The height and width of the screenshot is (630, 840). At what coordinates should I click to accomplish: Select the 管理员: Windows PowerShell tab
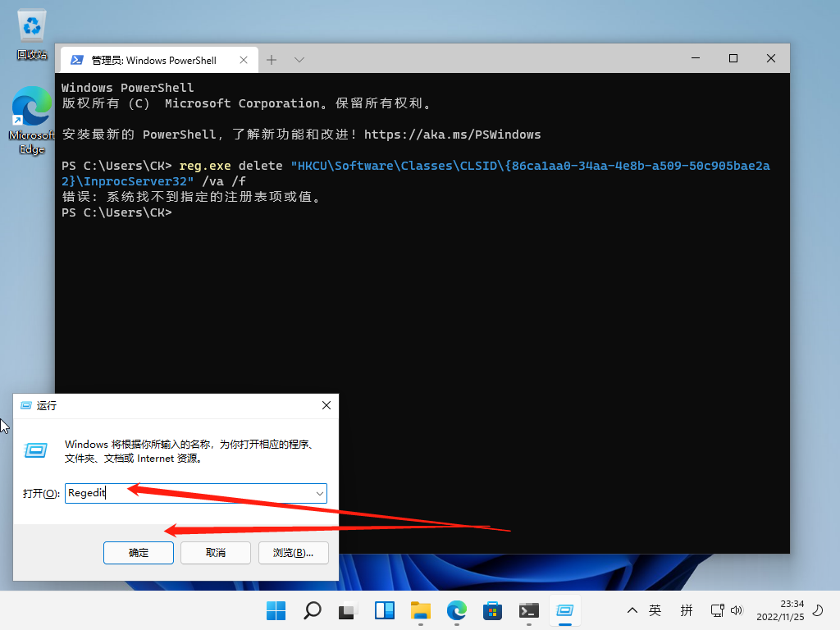(159, 60)
